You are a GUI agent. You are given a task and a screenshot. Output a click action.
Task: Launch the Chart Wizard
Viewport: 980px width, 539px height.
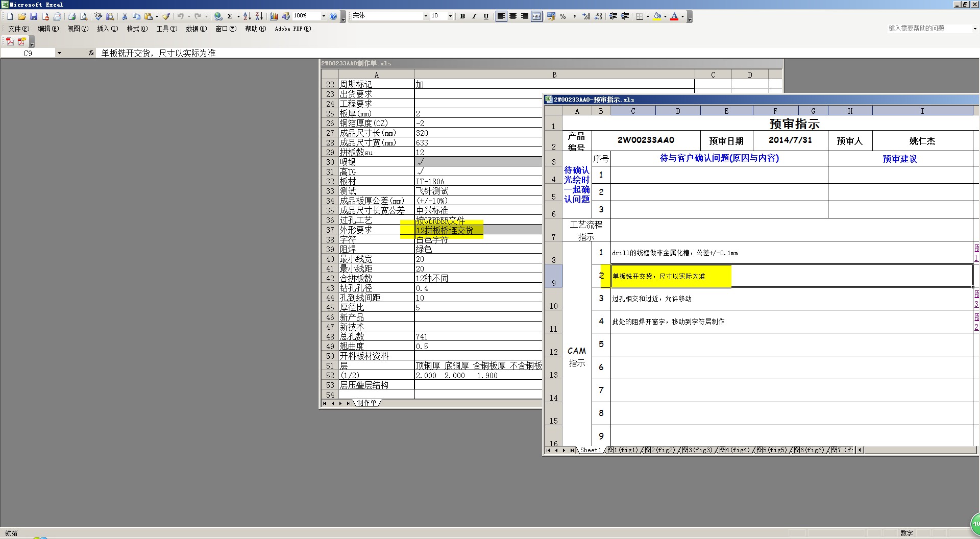(274, 16)
